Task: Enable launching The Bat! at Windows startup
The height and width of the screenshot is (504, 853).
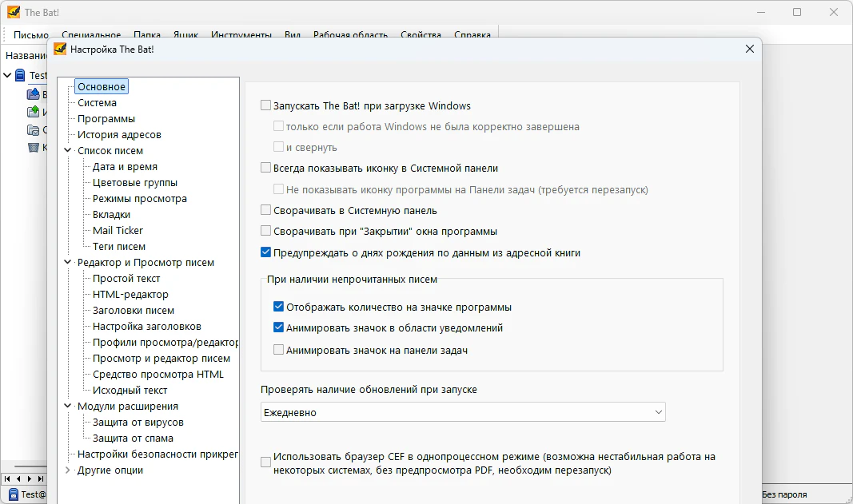Action: pyautogui.click(x=266, y=105)
